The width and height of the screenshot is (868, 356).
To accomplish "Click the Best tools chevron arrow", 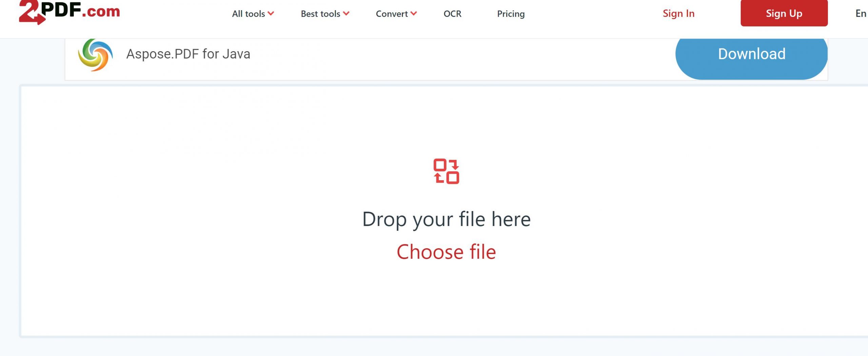I will point(346,14).
